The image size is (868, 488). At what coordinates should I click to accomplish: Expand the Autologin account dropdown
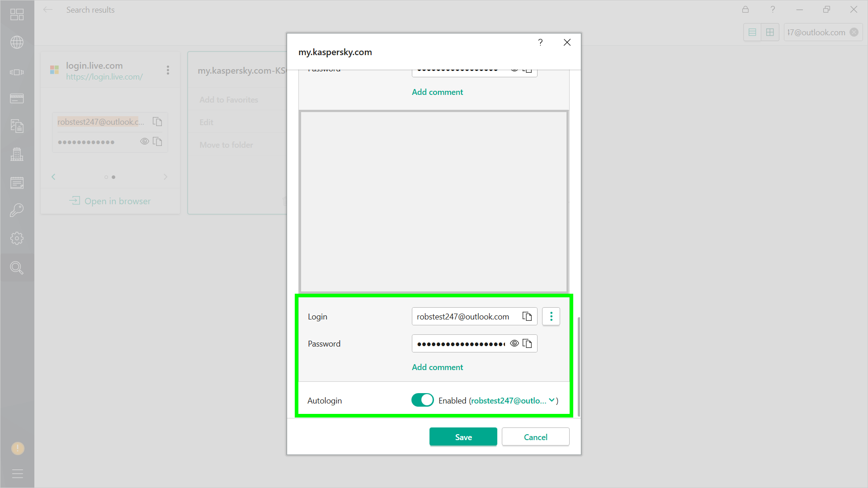coord(552,400)
